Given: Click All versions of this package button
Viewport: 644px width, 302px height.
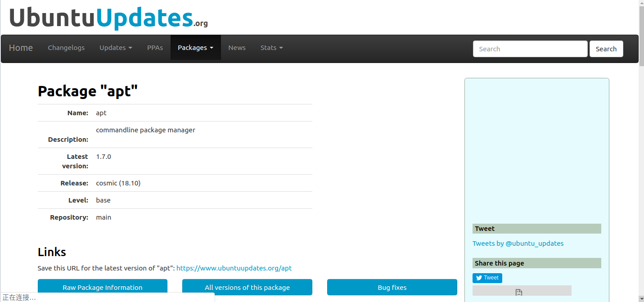Looking at the screenshot, I should click(247, 287).
